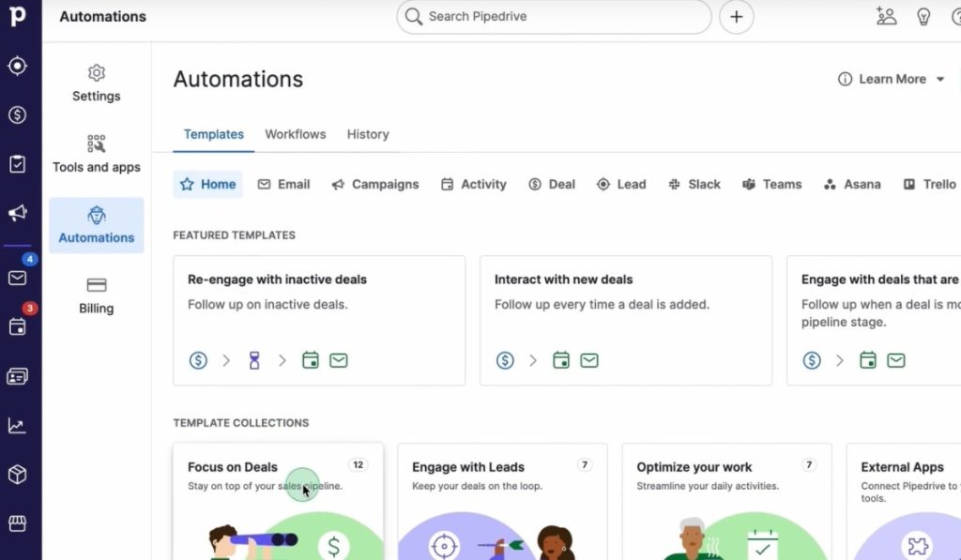
Task: Open Leads from the sidebar target icon
Action: pyautogui.click(x=17, y=66)
